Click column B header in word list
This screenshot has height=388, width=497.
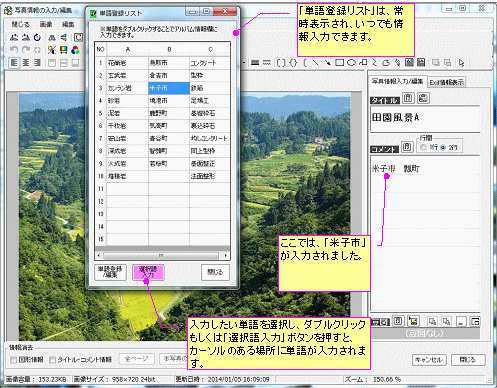coord(169,49)
